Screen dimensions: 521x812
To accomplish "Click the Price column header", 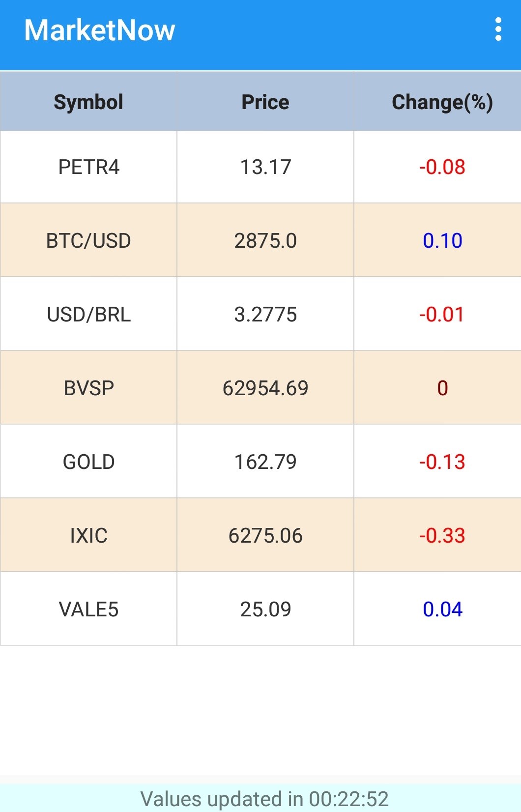I will click(x=265, y=102).
